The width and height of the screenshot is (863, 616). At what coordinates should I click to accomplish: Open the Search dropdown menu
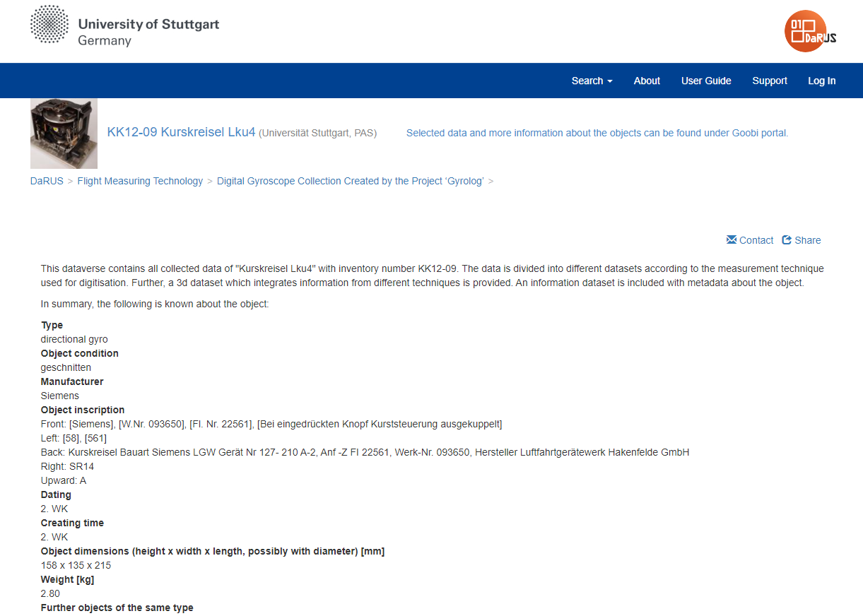pos(592,81)
